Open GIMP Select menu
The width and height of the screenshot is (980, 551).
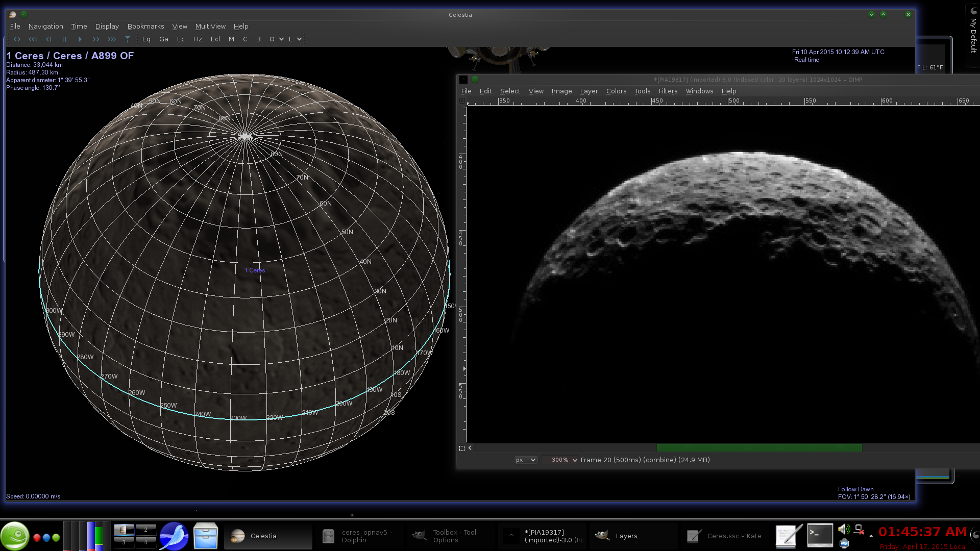510,91
